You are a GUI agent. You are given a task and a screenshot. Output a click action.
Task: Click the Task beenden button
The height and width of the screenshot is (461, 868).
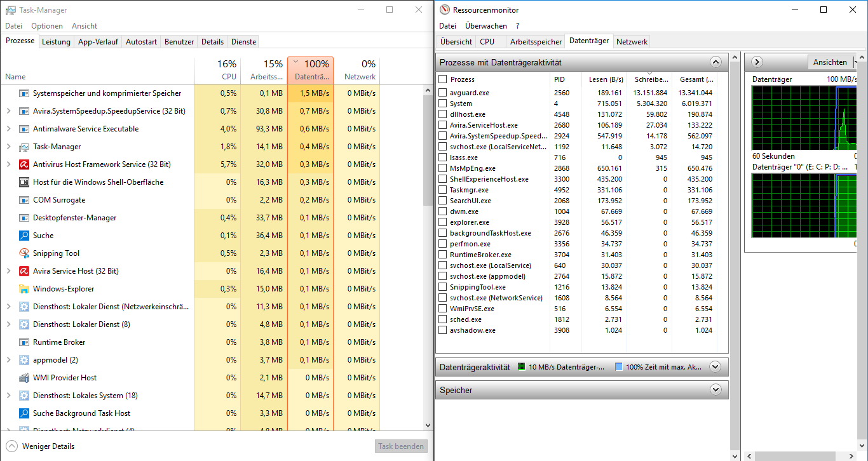click(x=401, y=446)
